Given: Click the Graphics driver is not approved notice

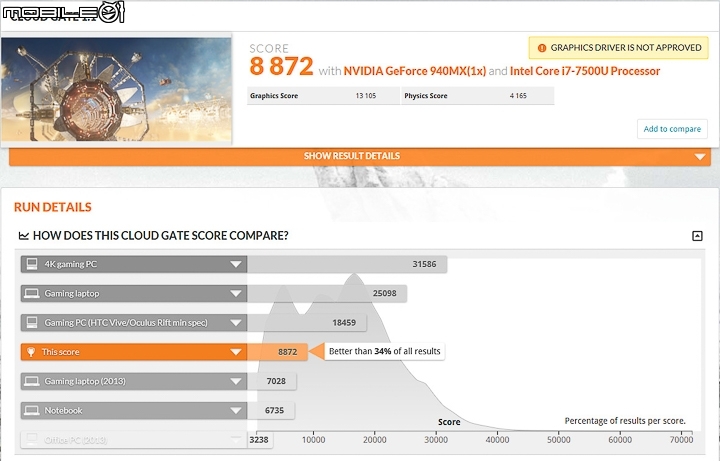Looking at the screenshot, I should click(x=619, y=48).
